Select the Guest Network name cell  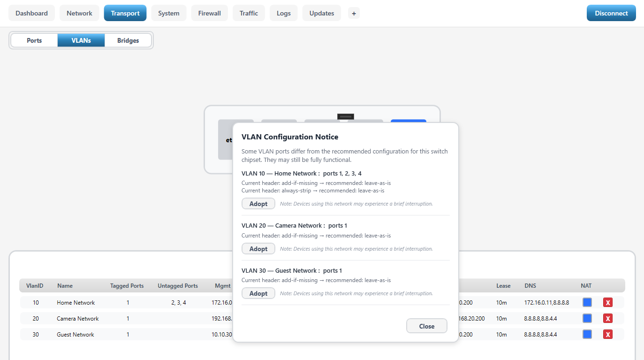tap(76, 335)
